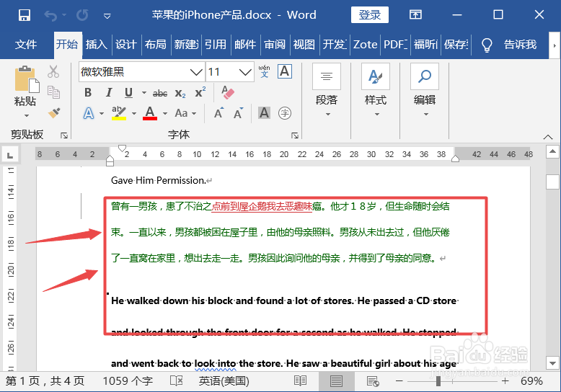Screen dimensions: 561x392
Task: Open the 文件 menu
Action: click(26, 45)
